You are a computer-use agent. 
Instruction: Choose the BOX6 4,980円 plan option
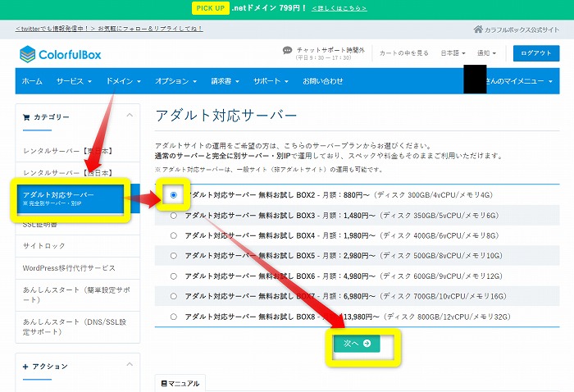[173, 276]
